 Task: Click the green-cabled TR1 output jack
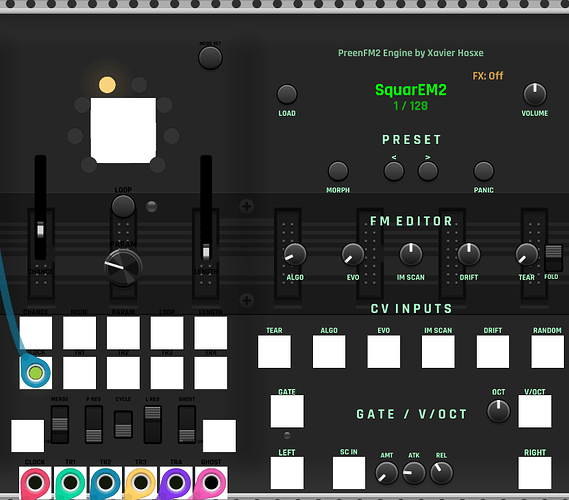(x=70, y=482)
